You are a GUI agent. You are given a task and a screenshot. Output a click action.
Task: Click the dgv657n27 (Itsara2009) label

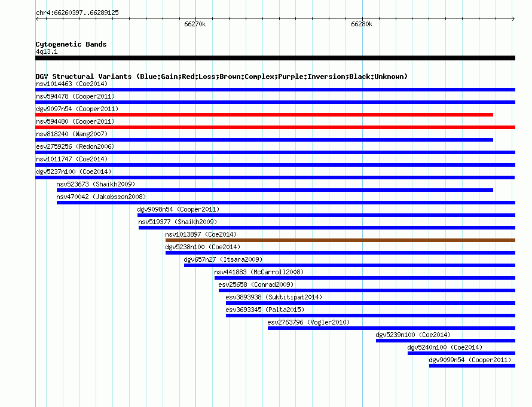(223, 259)
